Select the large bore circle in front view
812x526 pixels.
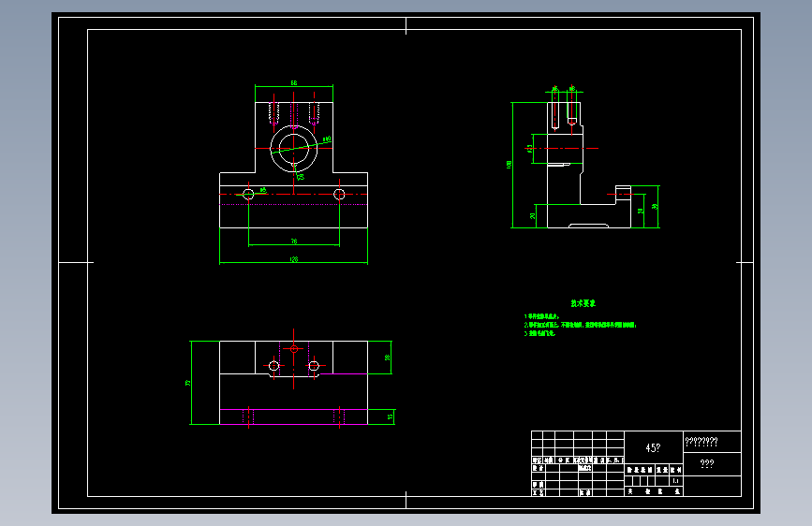(x=294, y=149)
